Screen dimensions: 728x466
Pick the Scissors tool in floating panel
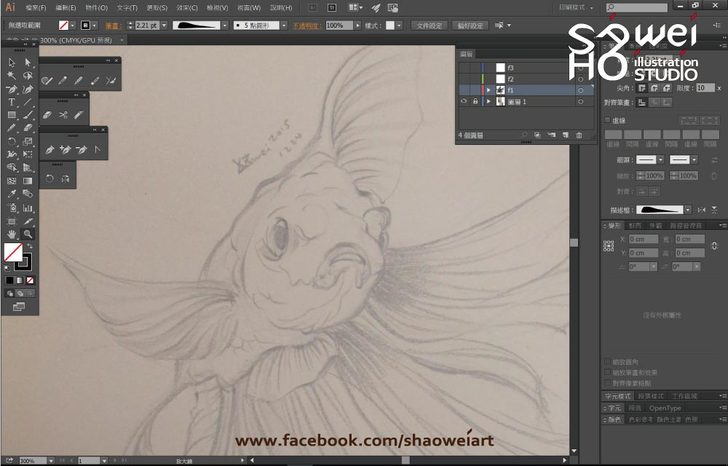pyautogui.click(x=62, y=116)
